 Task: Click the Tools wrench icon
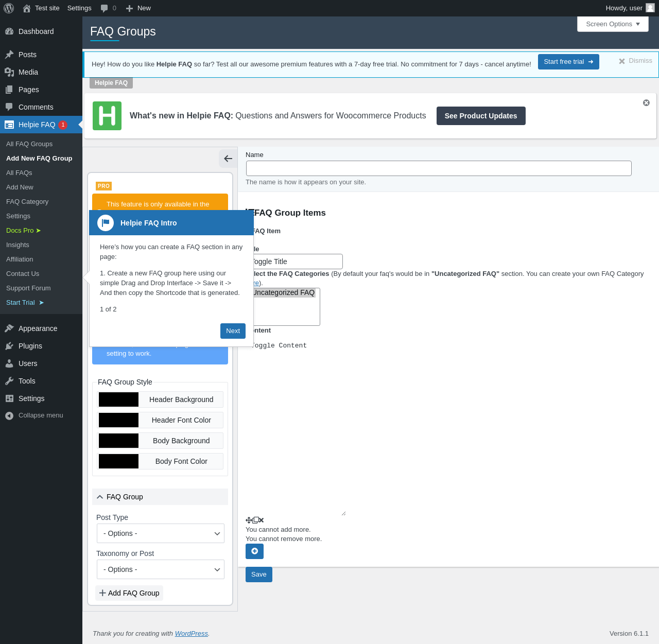click(9, 381)
